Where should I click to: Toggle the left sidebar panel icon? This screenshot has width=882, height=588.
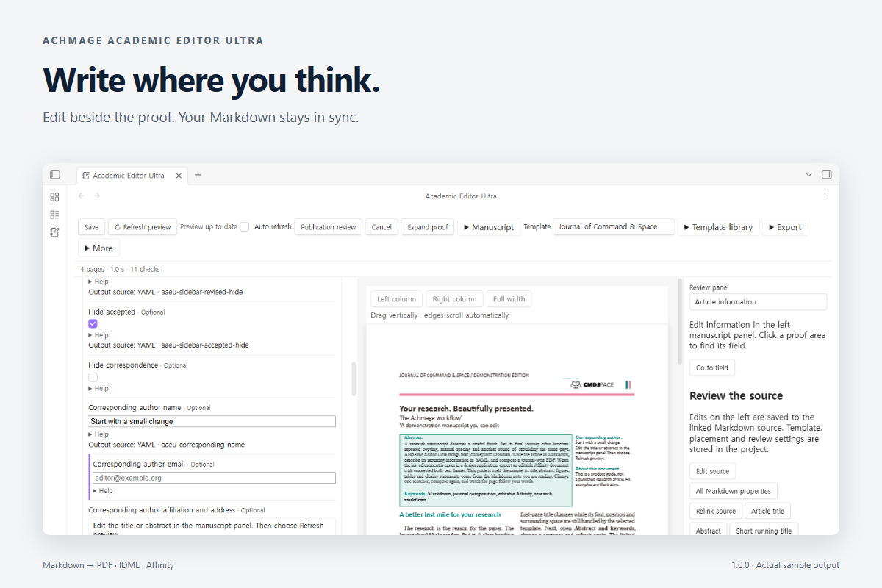55,175
